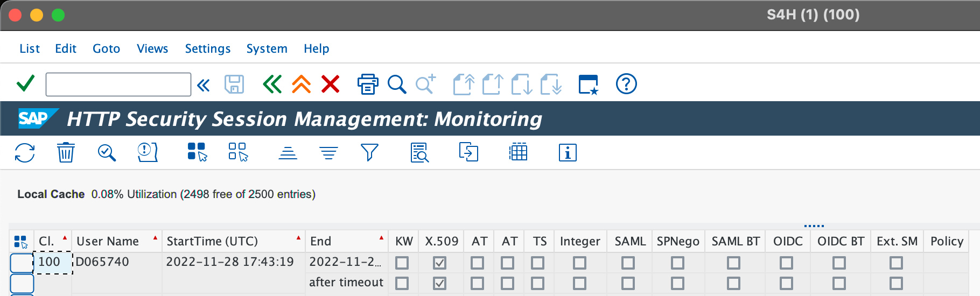Click the red Cancel X icon

pyautogui.click(x=330, y=84)
